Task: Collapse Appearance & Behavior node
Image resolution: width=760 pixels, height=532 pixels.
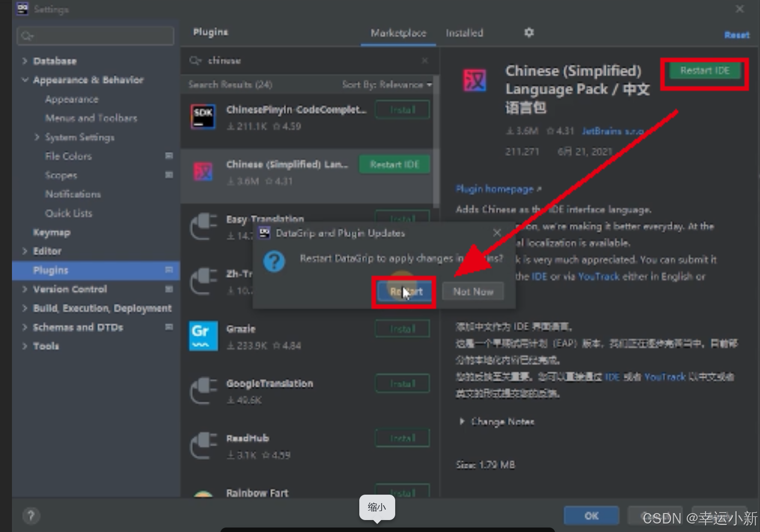Action: click(24, 80)
